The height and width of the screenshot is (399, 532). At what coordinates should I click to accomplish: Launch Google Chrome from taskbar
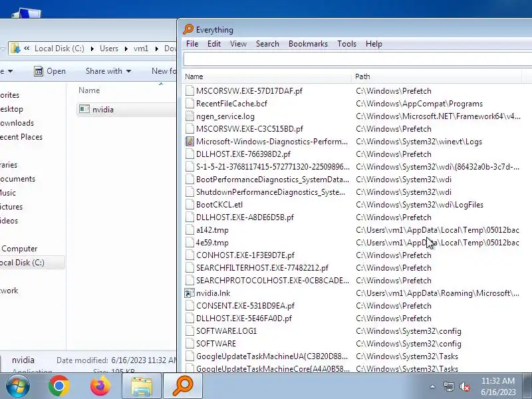click(59, 386)
